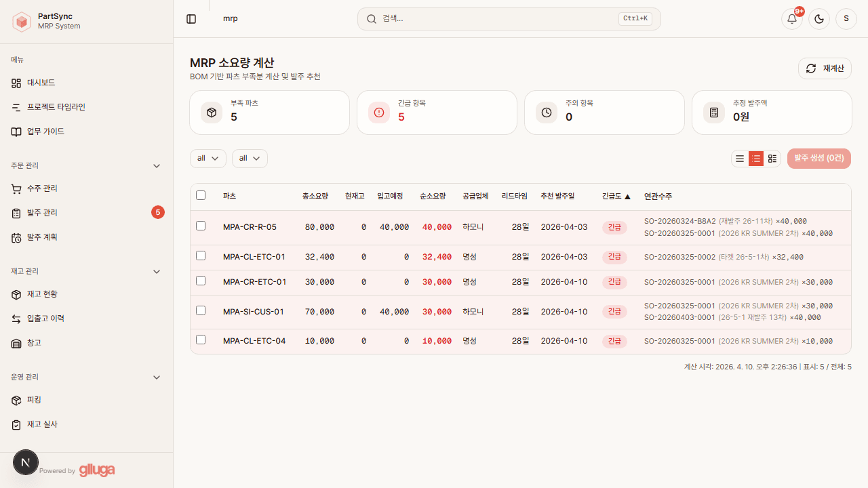Screen dimensions: 868x488
Task: Click the search input field
Action: [509, 18]
